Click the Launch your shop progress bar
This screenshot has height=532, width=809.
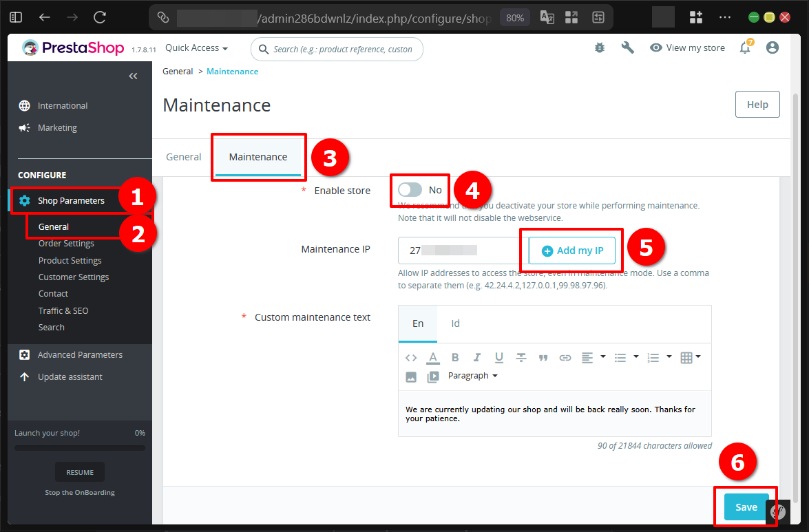click(x=79, y=448)
